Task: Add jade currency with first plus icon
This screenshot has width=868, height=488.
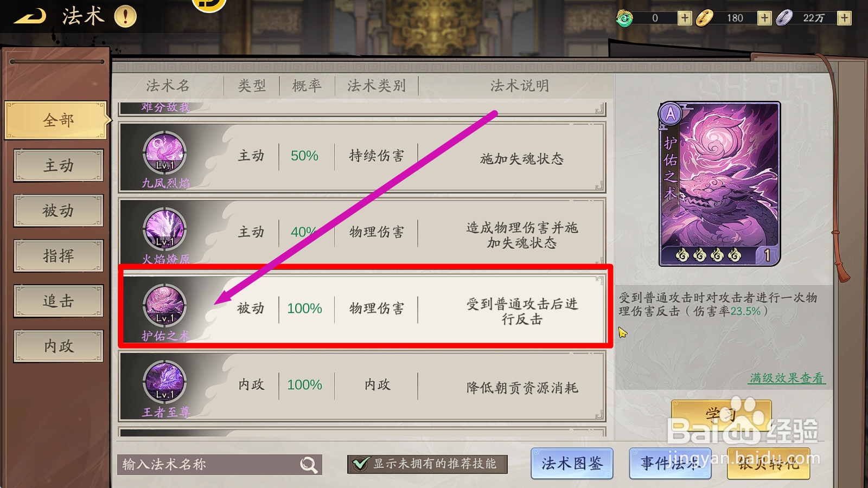Action: click(x=685, y=18)
